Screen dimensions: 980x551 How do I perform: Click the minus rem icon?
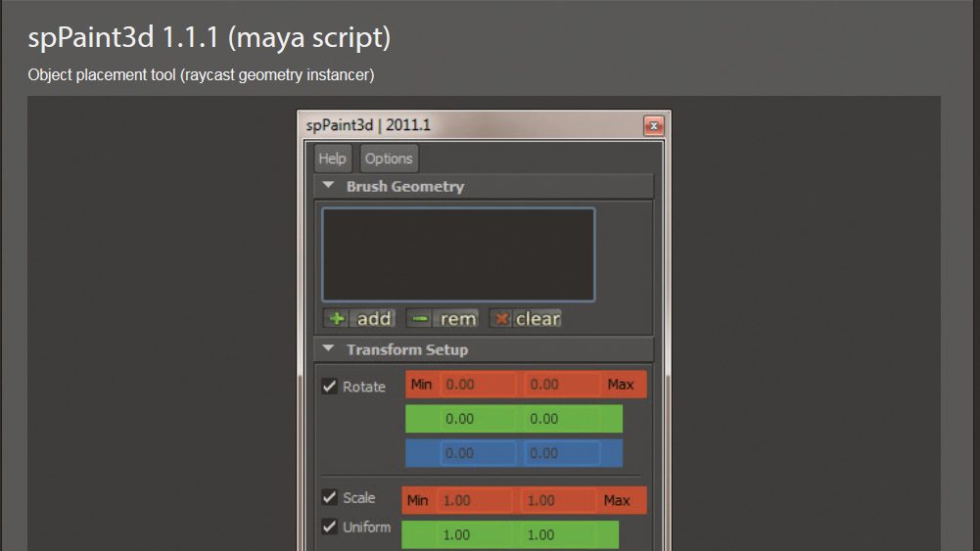420,319
